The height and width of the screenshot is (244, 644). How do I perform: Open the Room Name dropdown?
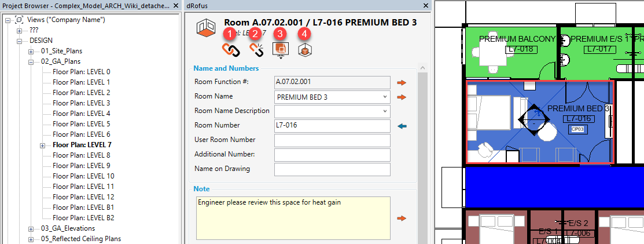pos(385,97)
